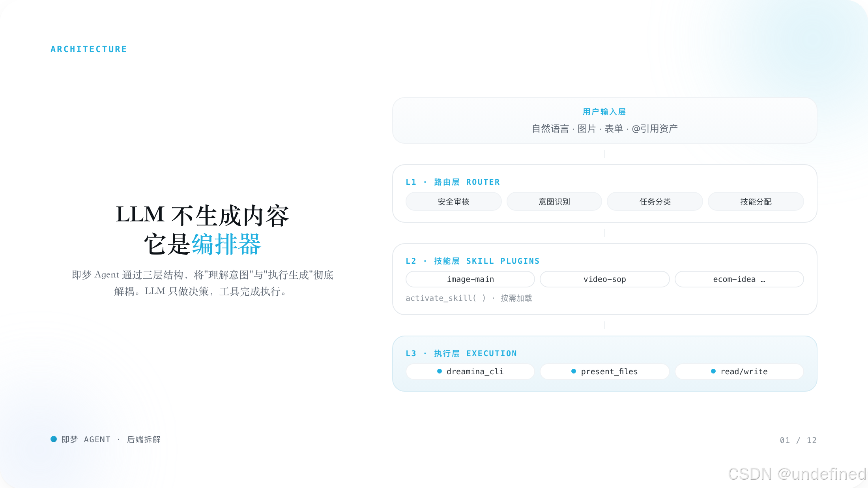The width and height of the screenshot is (868, 488).
Task: Click the blue dot beside read/write
Action: (x=713, y=371)
